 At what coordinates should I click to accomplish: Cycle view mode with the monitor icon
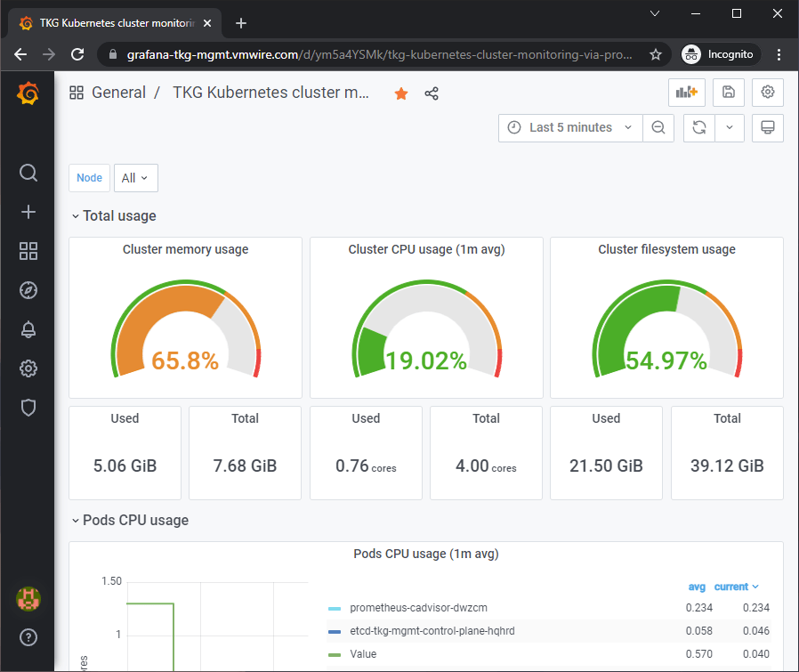click(x=767, y=127)
